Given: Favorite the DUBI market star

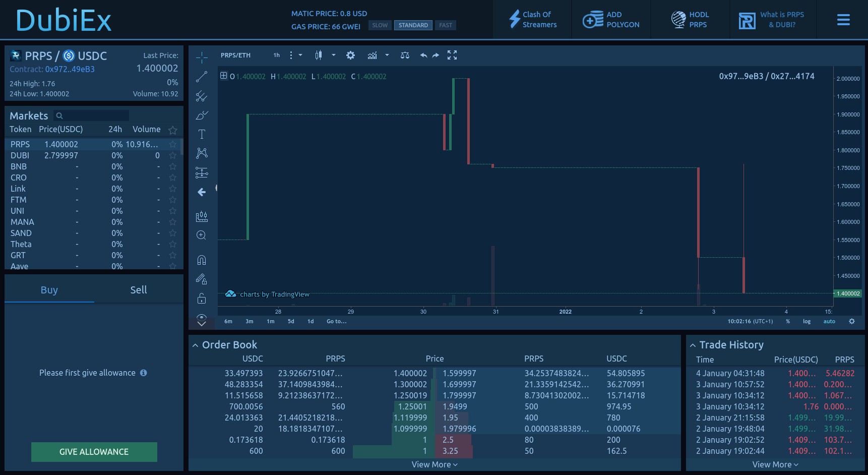Looking at the screenshot, I should [173, 156].
